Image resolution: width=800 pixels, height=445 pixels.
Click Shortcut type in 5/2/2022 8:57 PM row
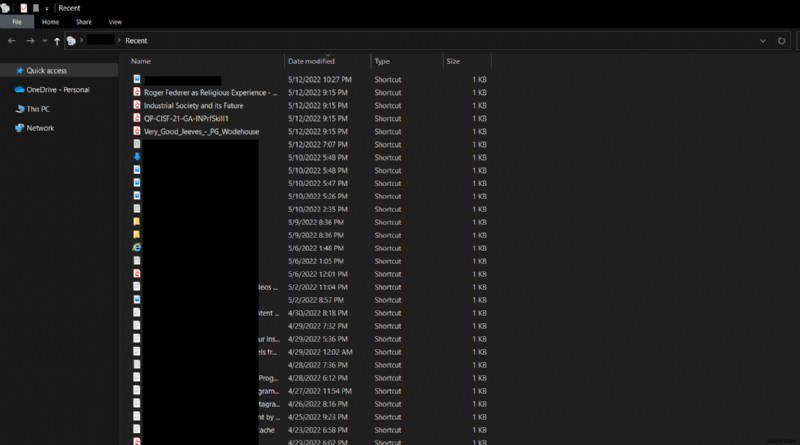388,300
